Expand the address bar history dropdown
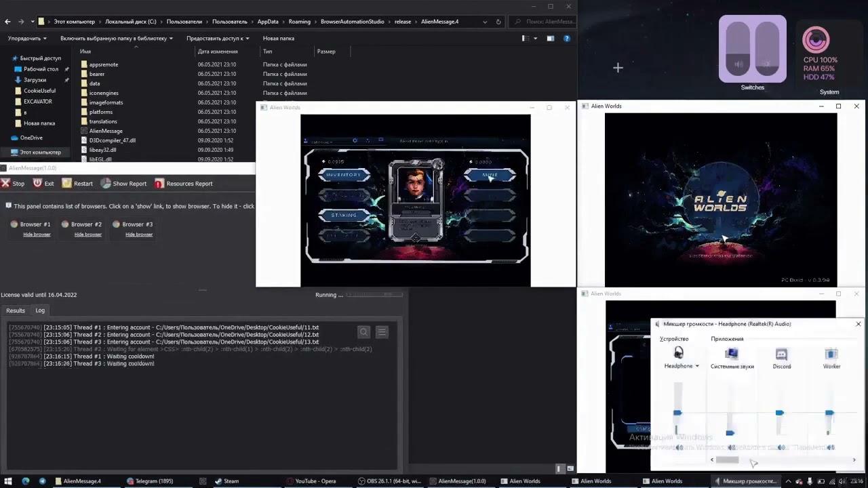The height and width of the screenshot is (488, 868). pyautogui.click(x=485, y=22)
